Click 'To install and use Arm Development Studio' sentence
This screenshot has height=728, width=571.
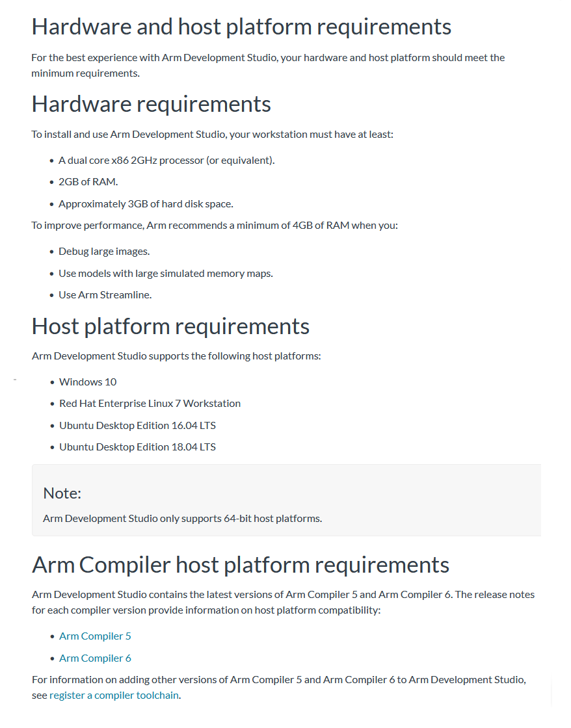(212, 134)
